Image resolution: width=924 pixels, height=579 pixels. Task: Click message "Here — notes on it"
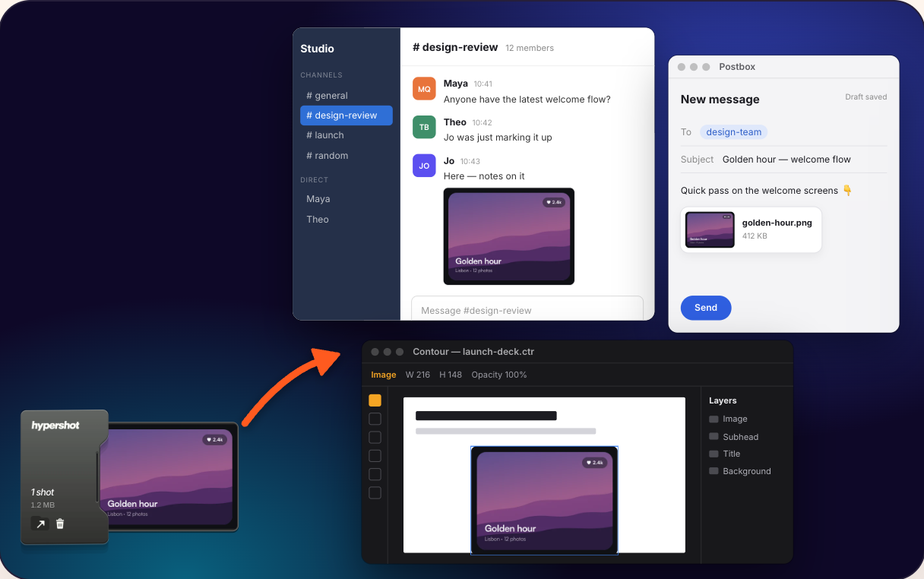pos(484,176)
